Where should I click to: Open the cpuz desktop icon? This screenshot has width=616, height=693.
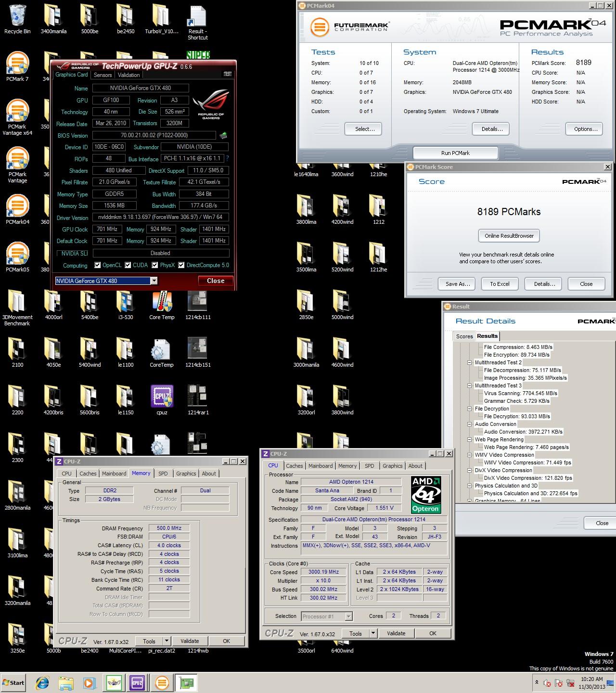162,400
